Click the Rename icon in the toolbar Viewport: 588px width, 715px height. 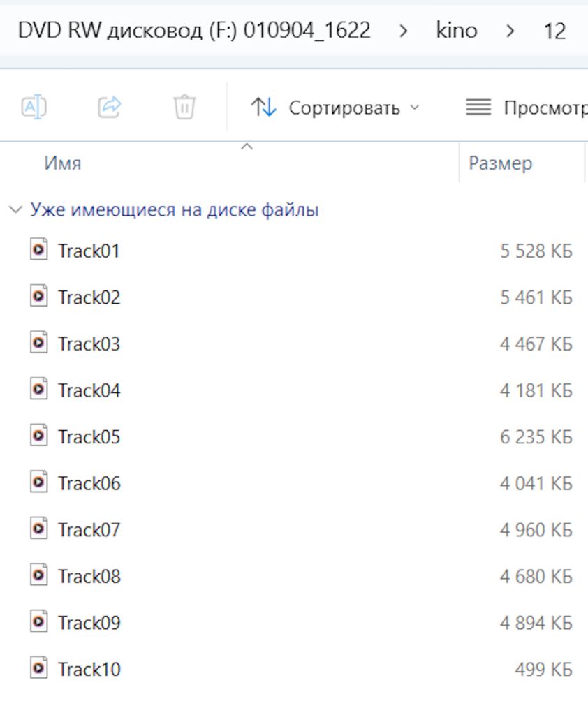[34, 107]
